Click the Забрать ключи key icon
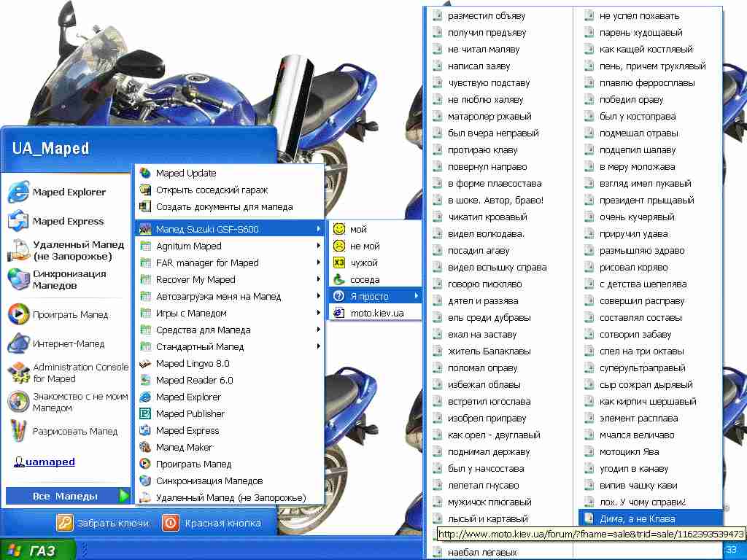 pos(65,523)
